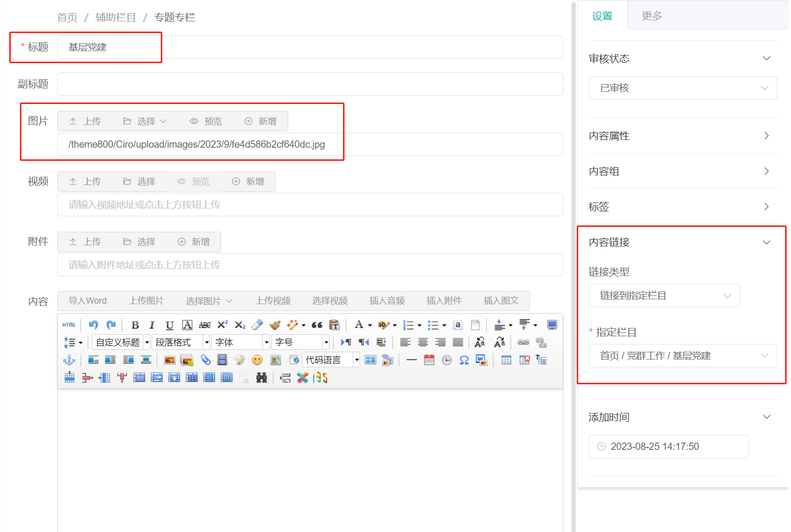Click the 上传 button in the 图片 row
The height and width of the screenshot is (532, 791).
tap(85, 120)
